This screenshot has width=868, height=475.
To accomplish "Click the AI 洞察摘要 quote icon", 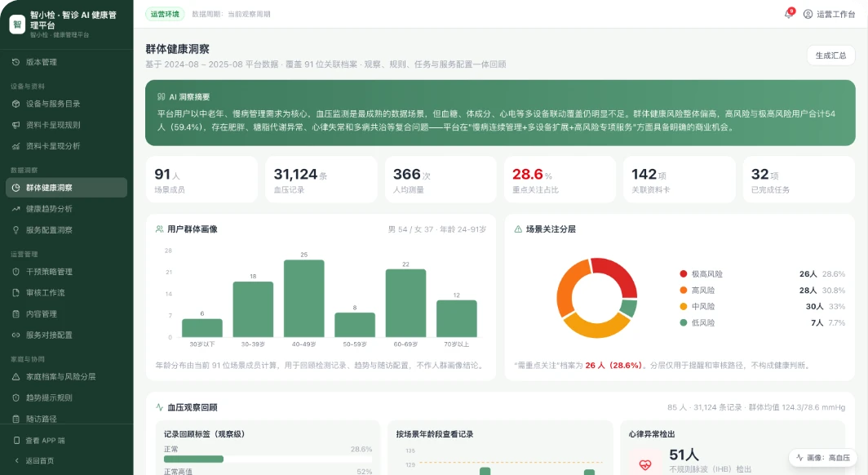I will (161, 96).
